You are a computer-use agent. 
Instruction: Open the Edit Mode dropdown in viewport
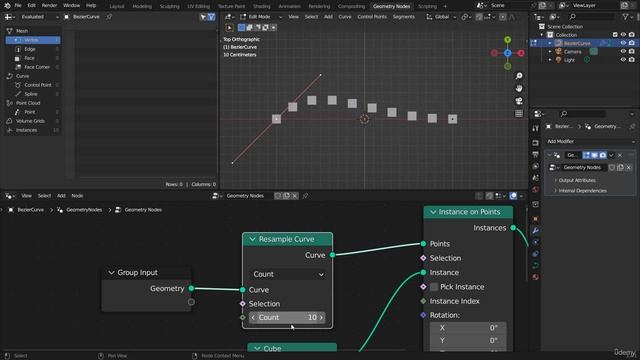click(261, 17)
